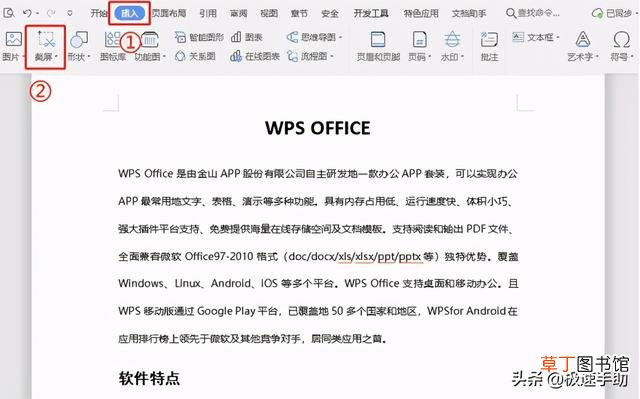Viewport: 640px width, 399px height.
Task: Click the text "Office97-2010" in the paragraph
Action: [x=218, y=256]
